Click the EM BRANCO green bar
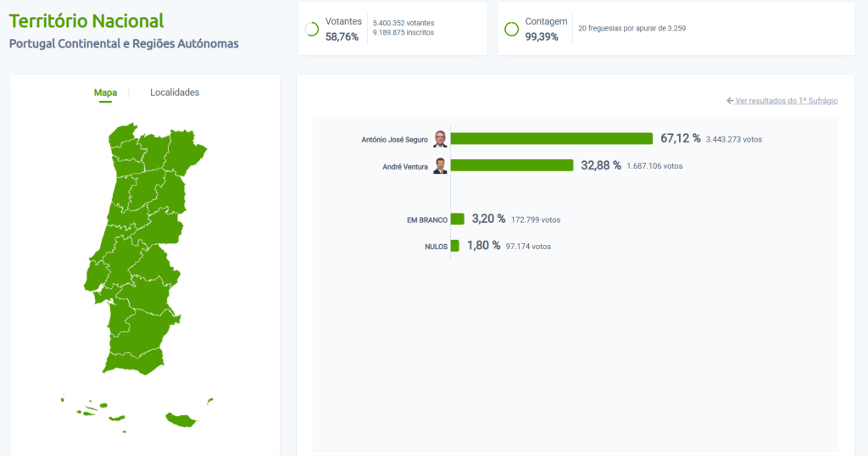The width and height of the screenshot is (868, 456). click(x=458, y=219)
